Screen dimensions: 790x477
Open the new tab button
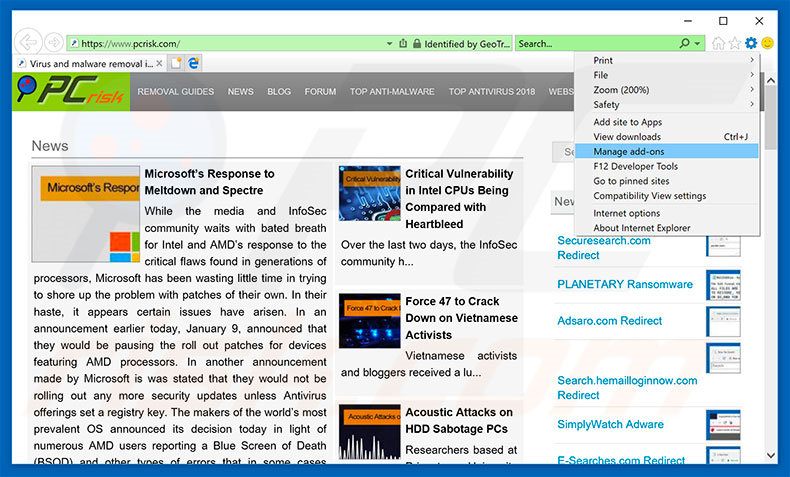(176, 63)
